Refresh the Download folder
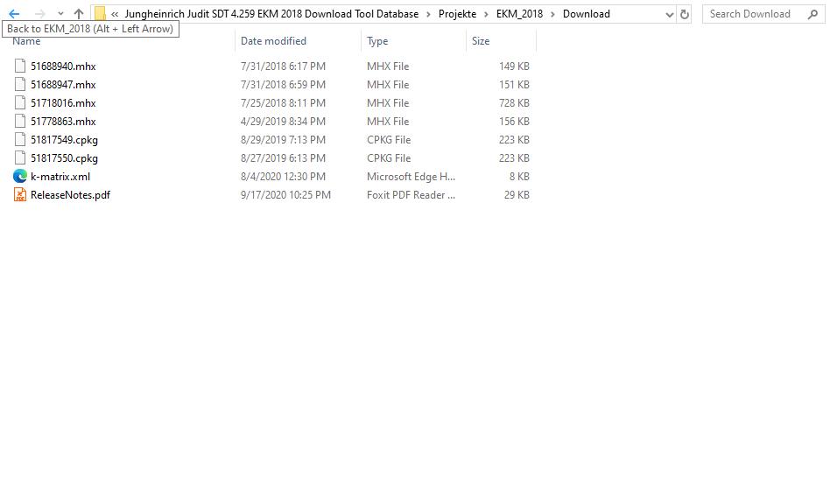This screenshot has height=504, width=837. point(685,14)
